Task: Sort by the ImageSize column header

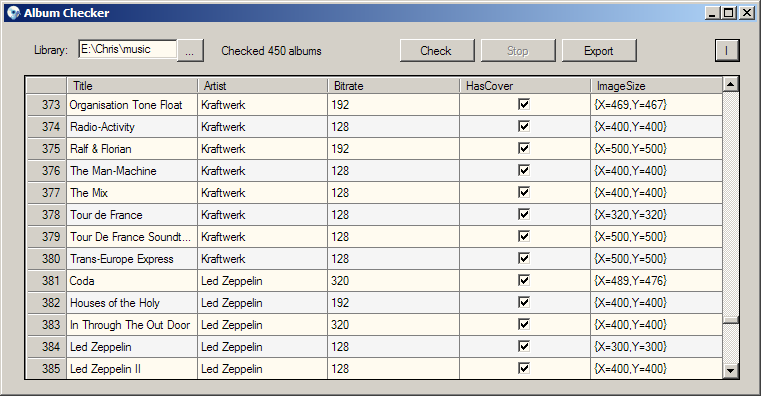Action: (656, 86)
